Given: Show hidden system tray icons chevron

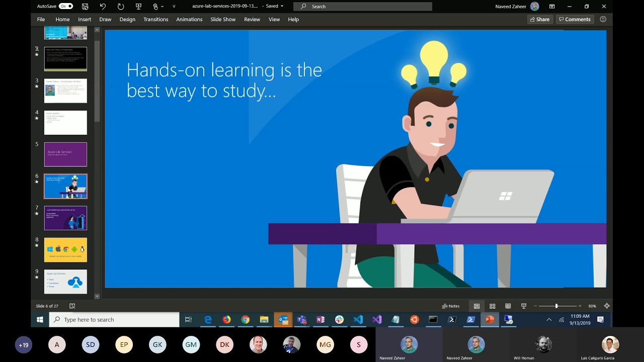Looking at the screenshot, I should point(549,319).
